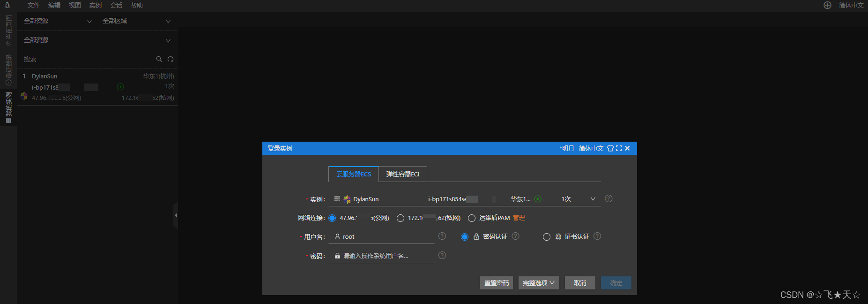868x304 pixels.
Task: Click the sidebar instance public IP (公网) text
Action: (x=56, y=98)
